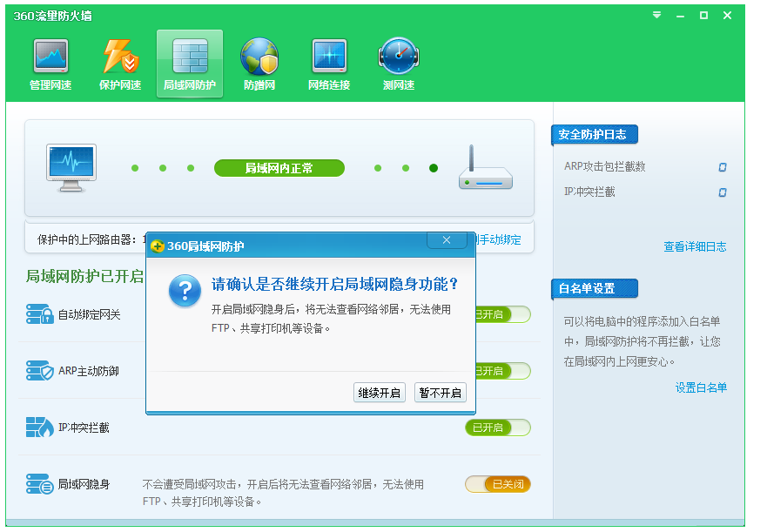Viewport: 767px width, 532px height.
Task: Click the 局域网内正常 status pill
Action: [x=279, y=168]
